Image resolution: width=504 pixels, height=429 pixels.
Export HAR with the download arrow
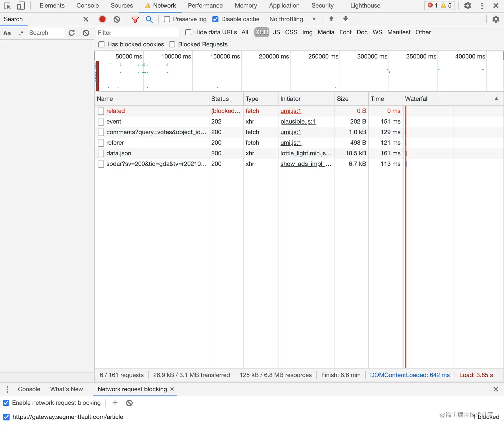click(x=345, y=19)
